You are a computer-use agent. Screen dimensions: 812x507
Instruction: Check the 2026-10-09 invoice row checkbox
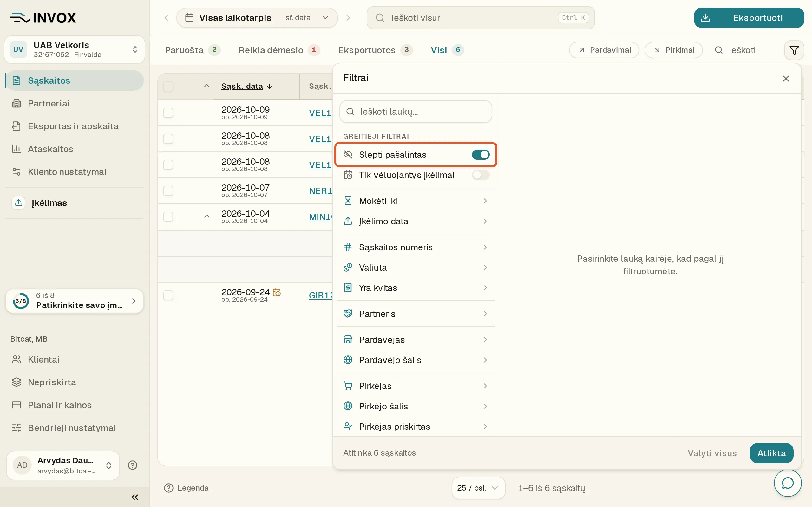168,113
